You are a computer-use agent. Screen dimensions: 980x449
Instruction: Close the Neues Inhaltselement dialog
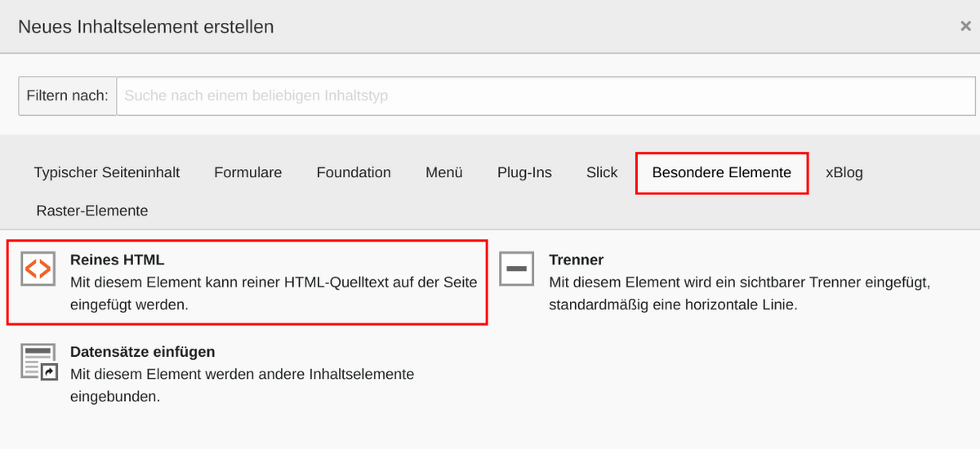click(965, 26)
